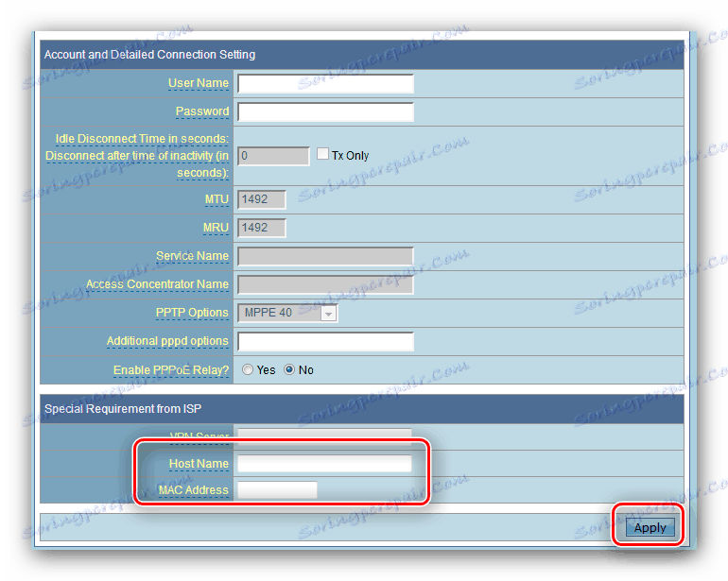Click the MRU help label

click(216, 228)
